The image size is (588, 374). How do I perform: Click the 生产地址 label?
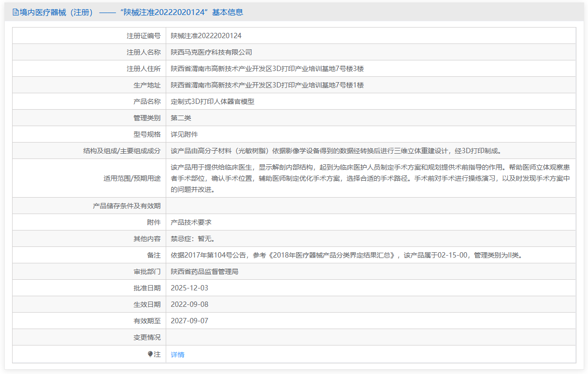[x=147, y=85]
